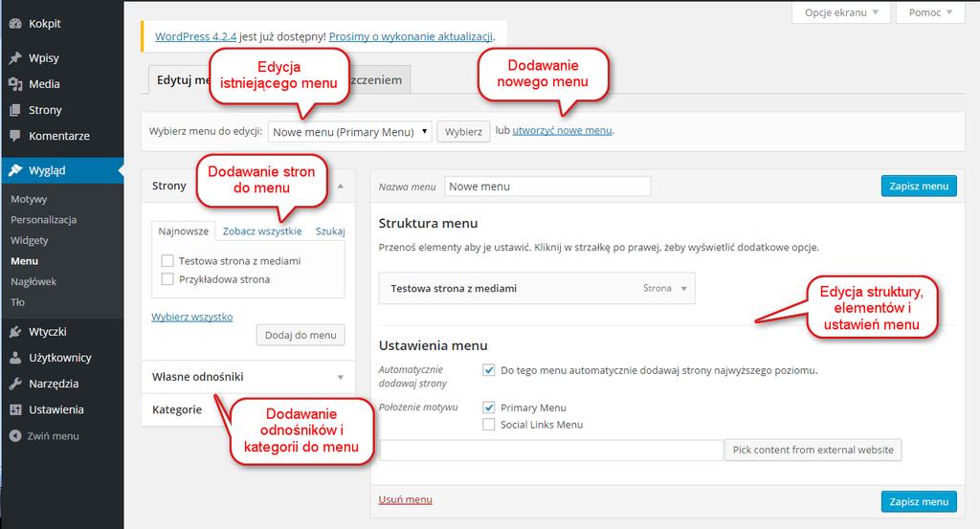Click the bottom Zapisz menu button

[919, 501]
